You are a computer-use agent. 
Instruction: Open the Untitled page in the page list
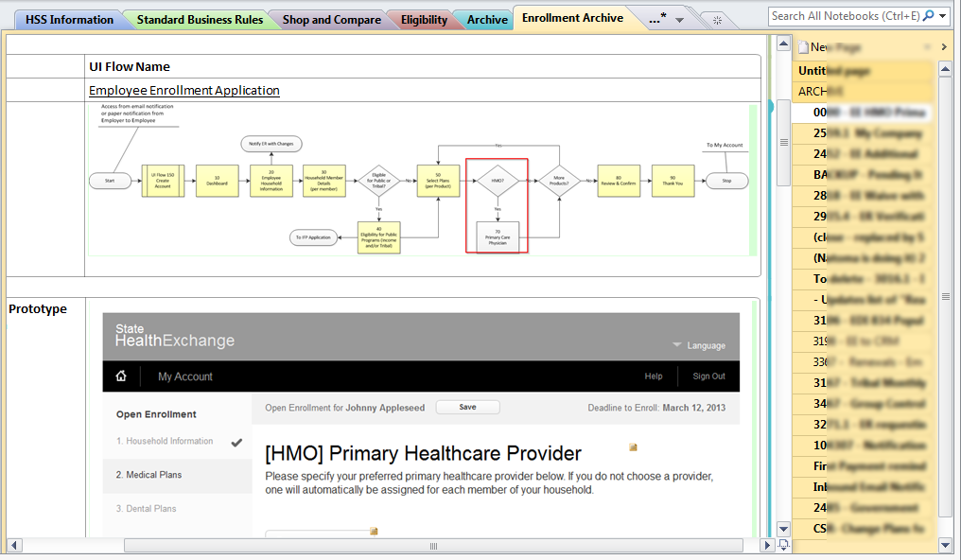point(863,71)
